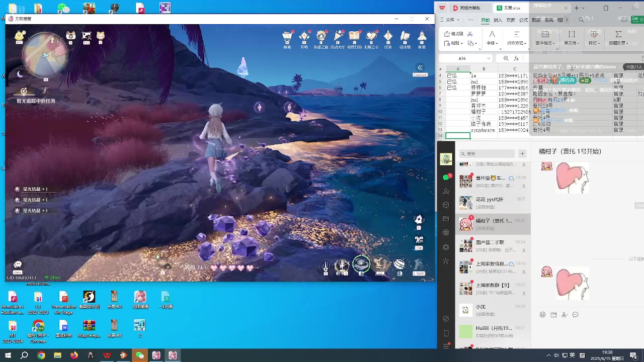Open WeChat files folder icon in sidebar
Image resolution: width=644 pixels, height=362 pixels.
(x=446, y=219)
